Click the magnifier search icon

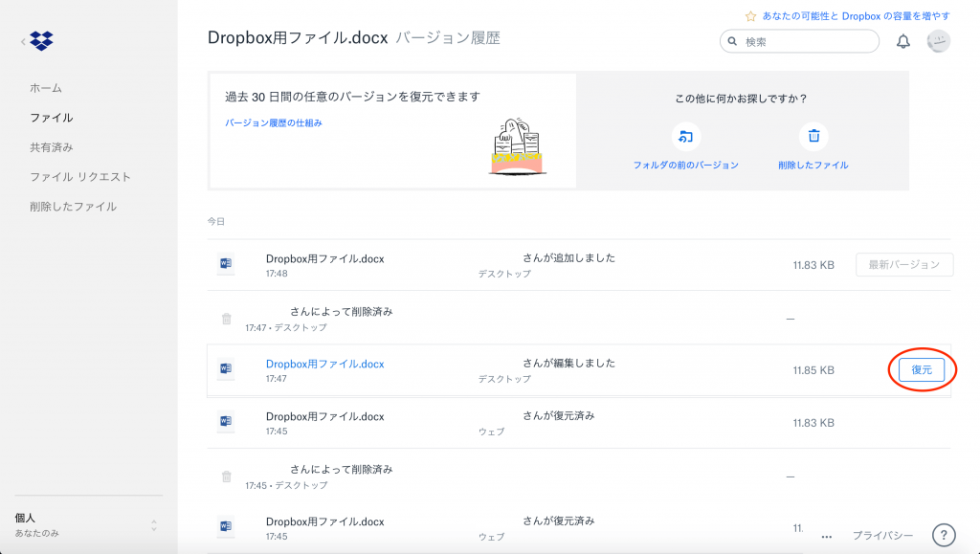coord(732,41)
